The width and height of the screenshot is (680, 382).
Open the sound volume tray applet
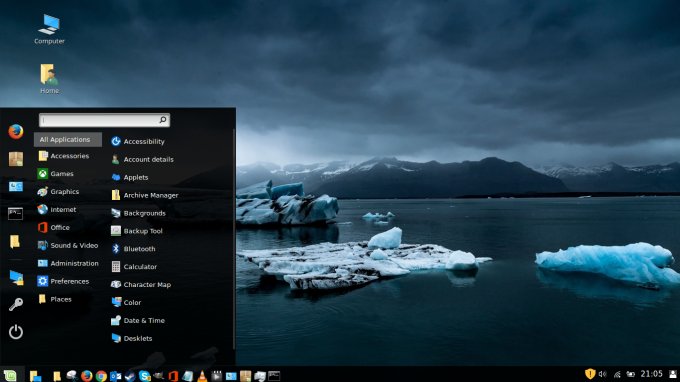pyautogui.click(x=603, y=374)
